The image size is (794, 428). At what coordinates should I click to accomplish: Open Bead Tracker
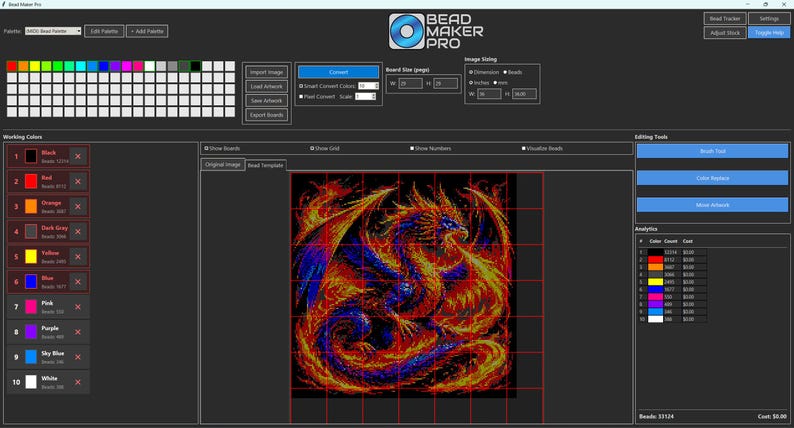[x=725, y=18]
